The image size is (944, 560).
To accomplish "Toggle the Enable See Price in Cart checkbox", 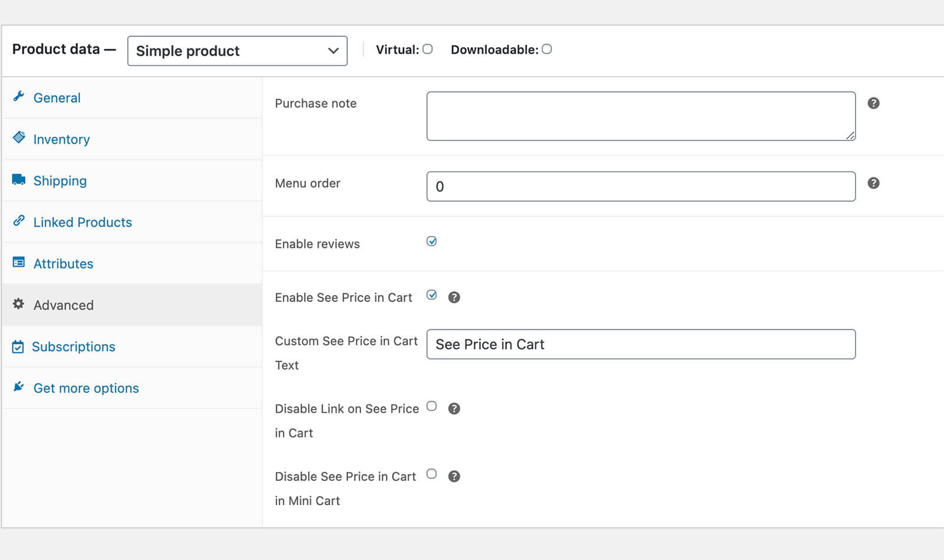I will [x=432, y=295].
